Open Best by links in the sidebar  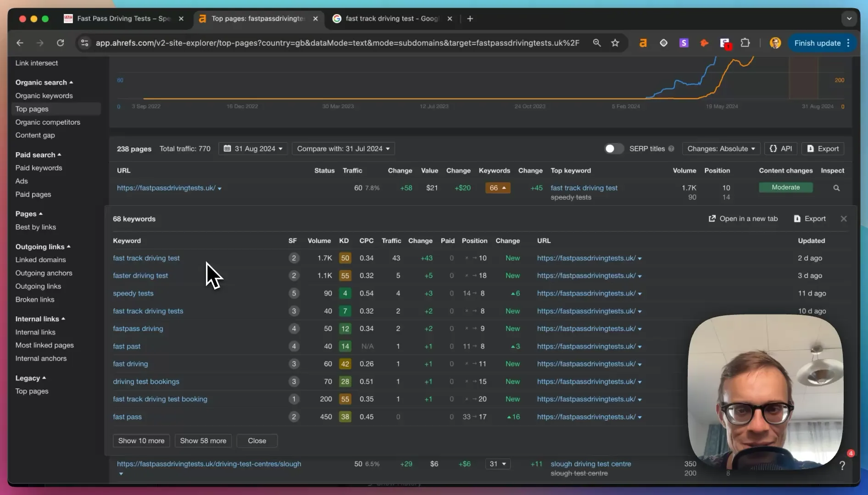36,227
